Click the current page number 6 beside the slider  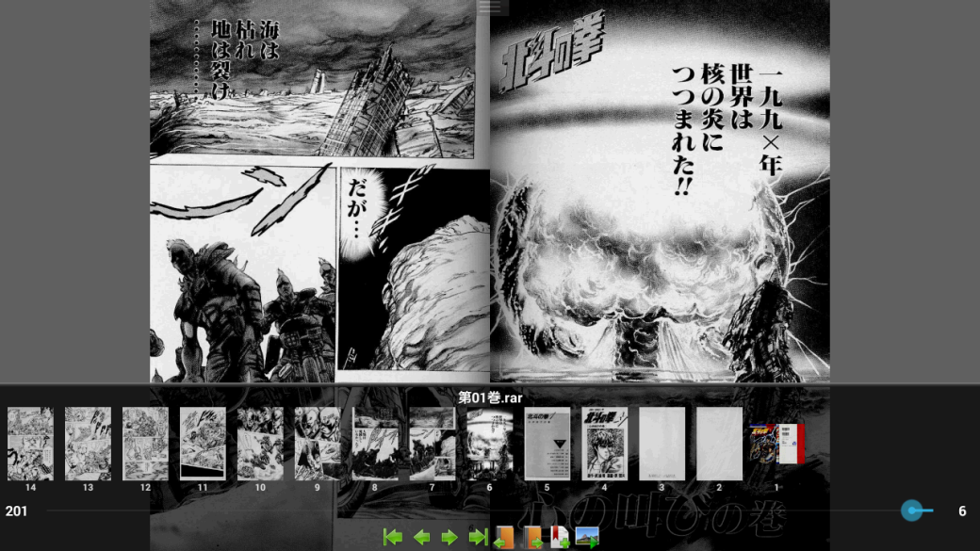tap(962, 511)
